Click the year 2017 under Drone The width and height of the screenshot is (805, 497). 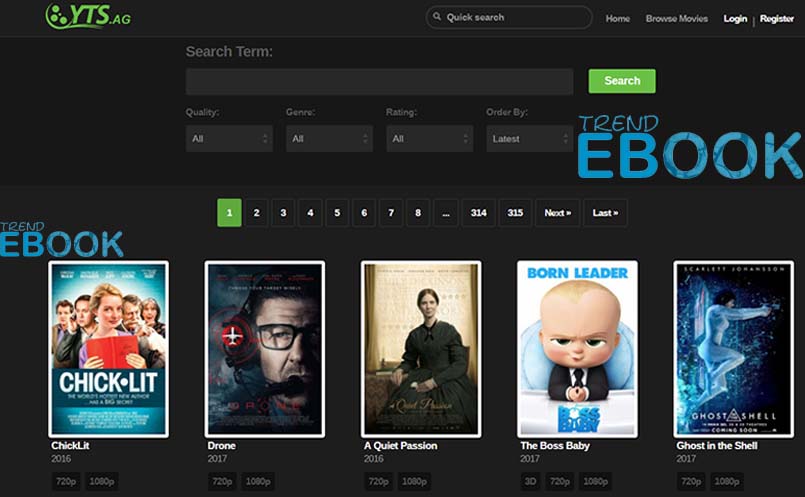pos(217,458)
